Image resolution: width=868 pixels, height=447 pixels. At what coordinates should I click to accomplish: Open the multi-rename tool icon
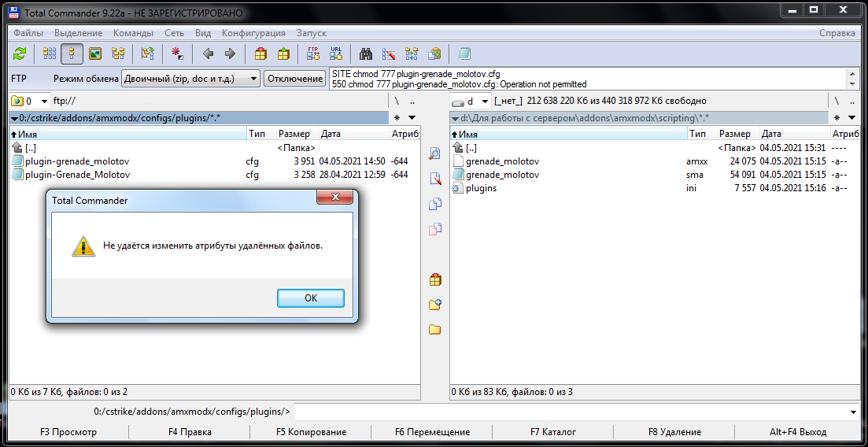point(389,54)
